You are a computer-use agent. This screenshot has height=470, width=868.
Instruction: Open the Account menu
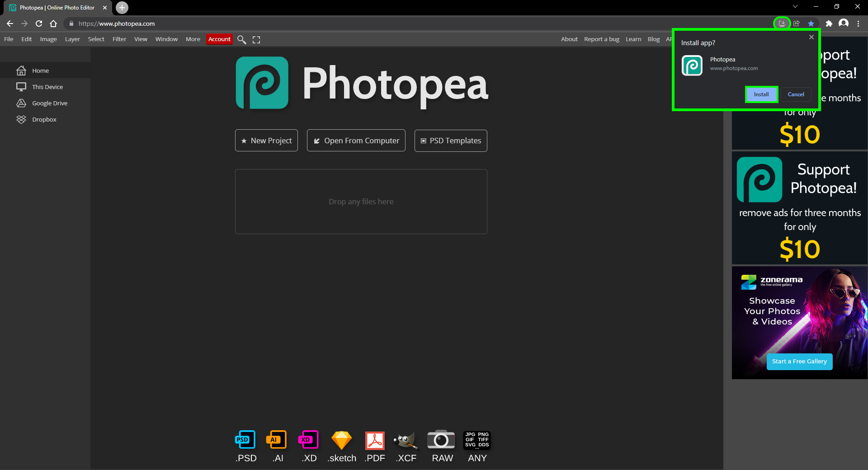click(x=219, y=39)
